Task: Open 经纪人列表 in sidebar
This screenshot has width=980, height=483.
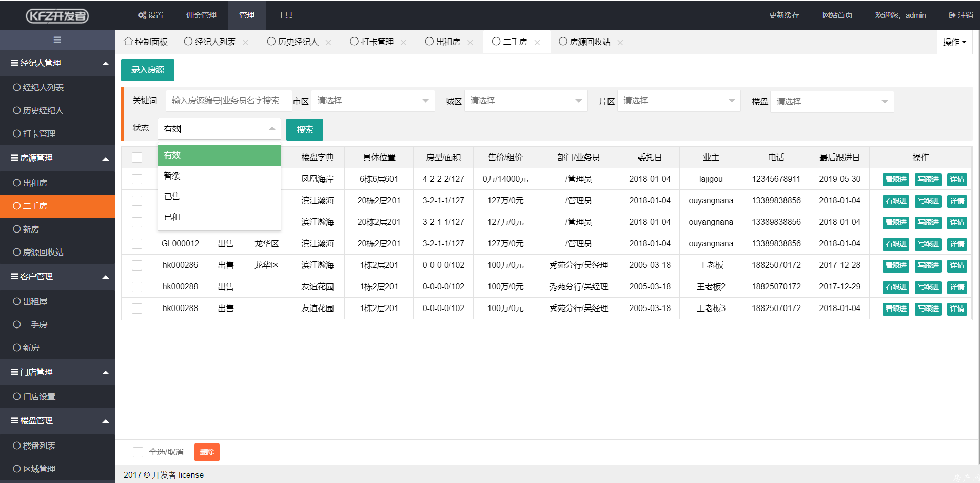Action: click(x=57, y=88)
